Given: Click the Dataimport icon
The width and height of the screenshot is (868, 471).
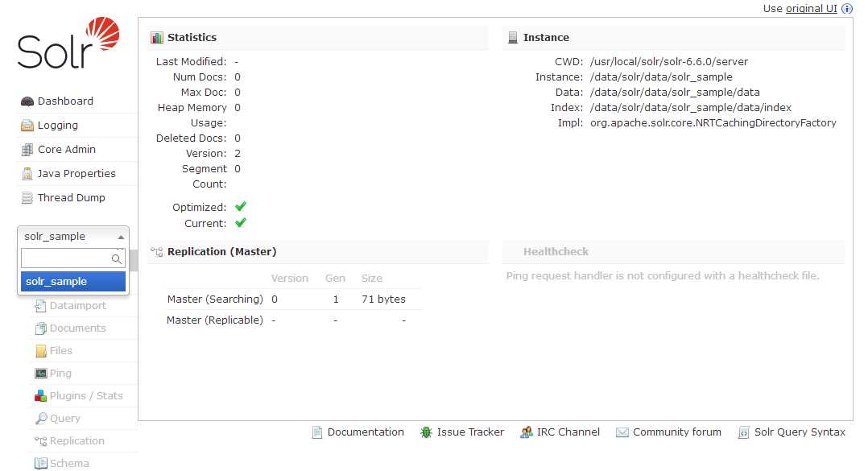Looking at the screenshot, I should [x=40, y=305].
